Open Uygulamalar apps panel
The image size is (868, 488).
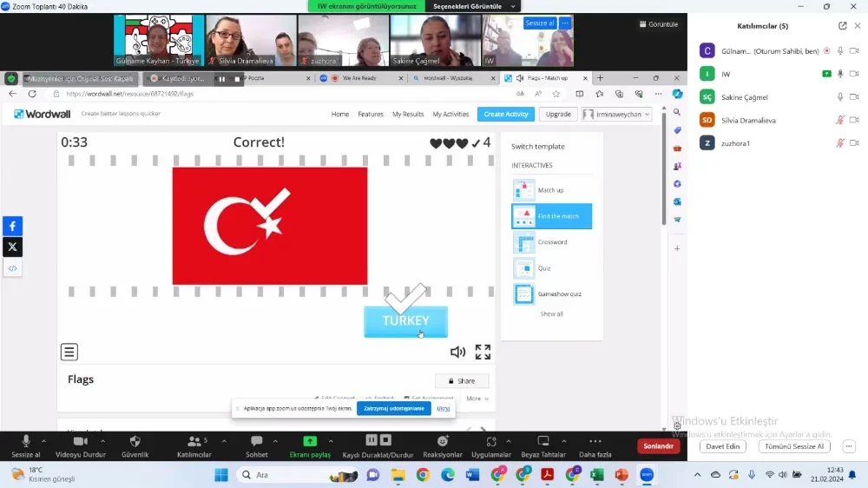coord(491,446)
